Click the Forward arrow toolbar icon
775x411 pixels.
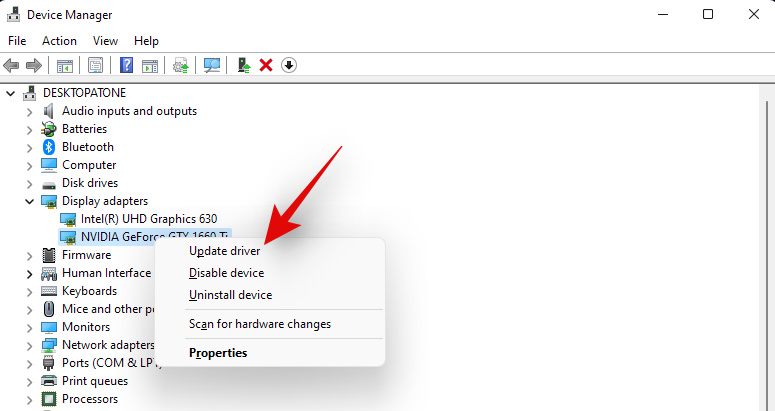(x=34, y=65)
